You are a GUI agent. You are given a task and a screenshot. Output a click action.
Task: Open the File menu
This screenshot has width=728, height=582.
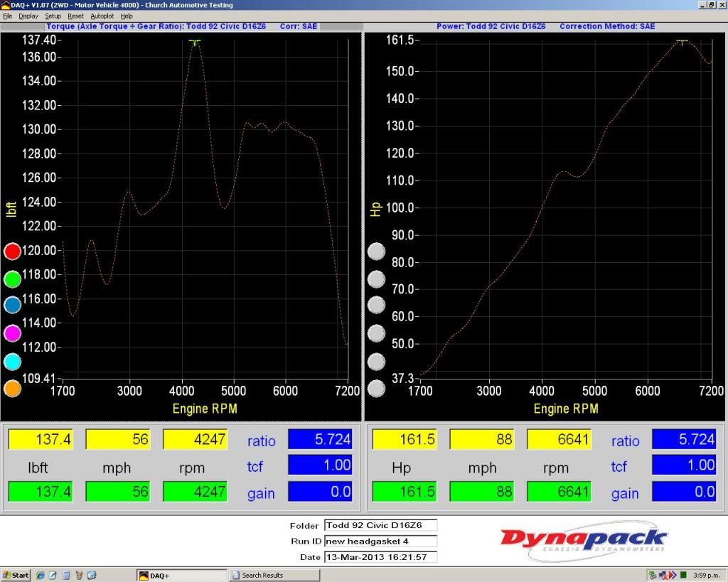tap(8, 16)
